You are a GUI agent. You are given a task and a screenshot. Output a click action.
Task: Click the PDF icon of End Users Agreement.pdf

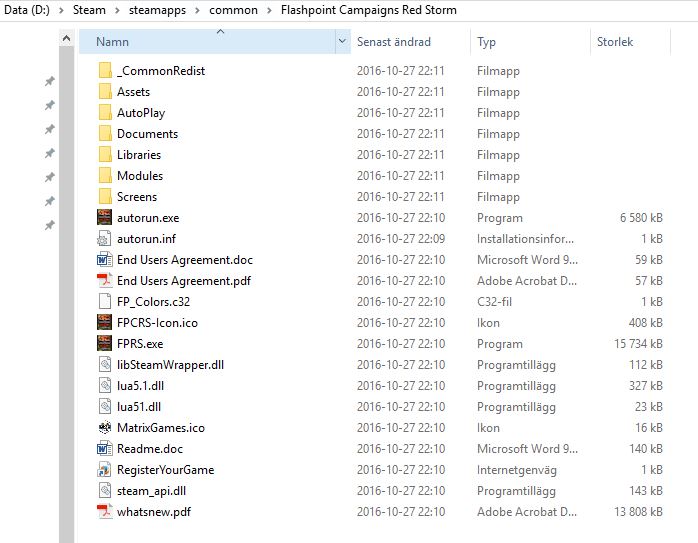[105, 280]
